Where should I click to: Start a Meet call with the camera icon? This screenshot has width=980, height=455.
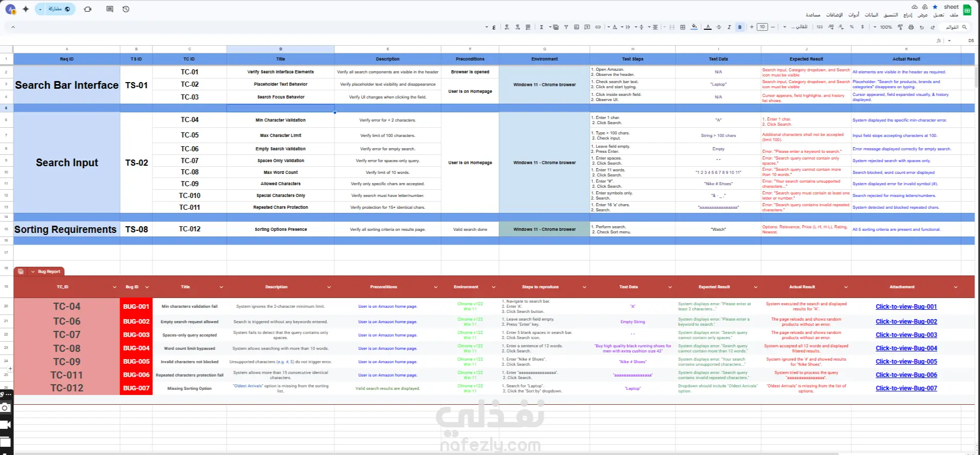pyautogui.click(x=88, y=9)
